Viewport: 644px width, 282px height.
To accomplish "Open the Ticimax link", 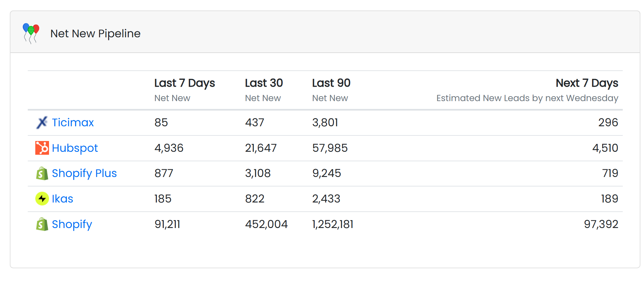I will pyautogui.click(x=73, y=123).
